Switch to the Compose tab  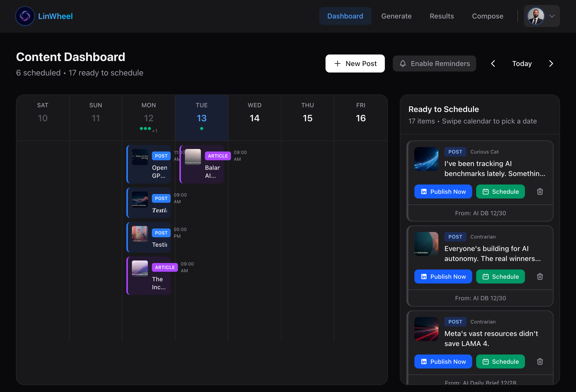tap(488, 16)
